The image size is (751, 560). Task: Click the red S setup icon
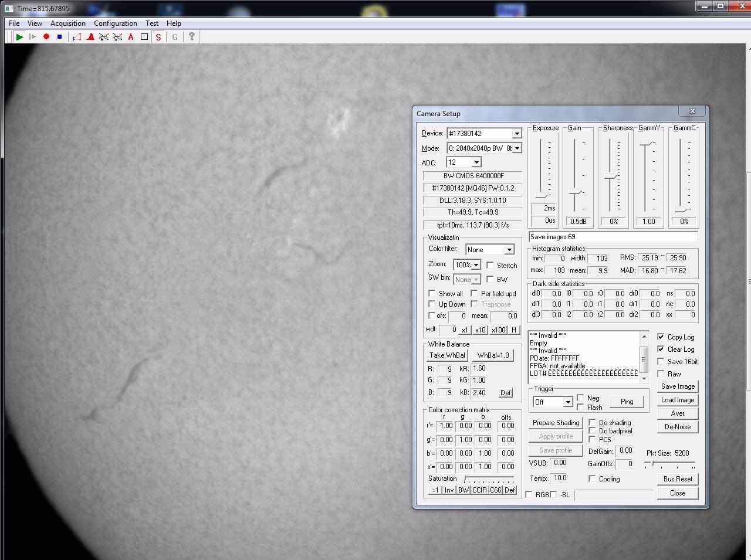(158, 37)
